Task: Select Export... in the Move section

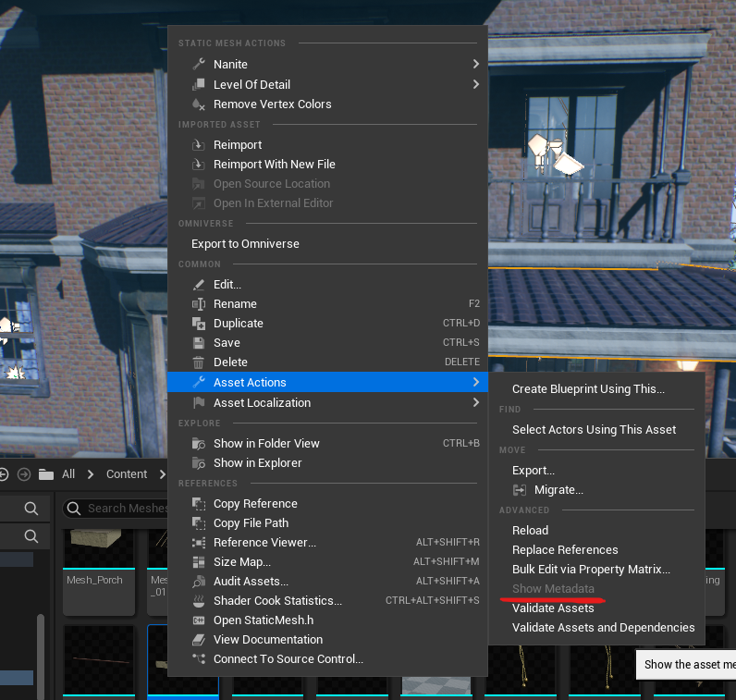Action: (x=596, y=471)
